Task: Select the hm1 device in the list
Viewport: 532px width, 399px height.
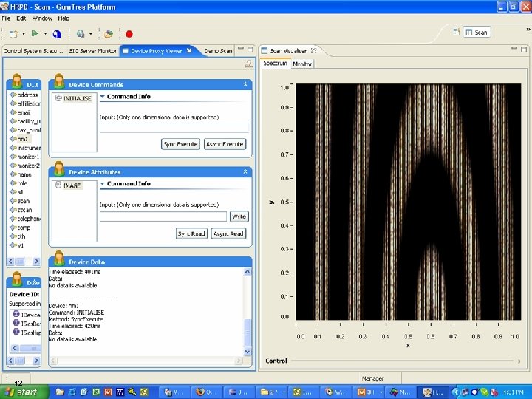Action: (23, 138)
